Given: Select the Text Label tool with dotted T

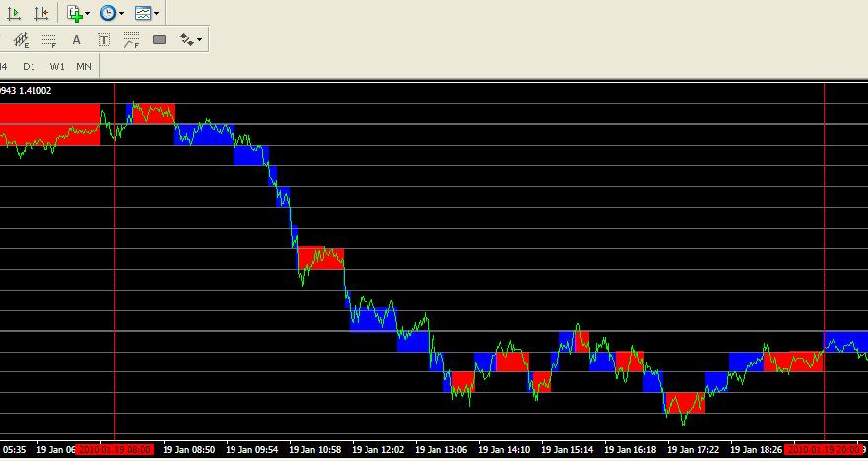Looking at the screenshot, I should point(103,39).
